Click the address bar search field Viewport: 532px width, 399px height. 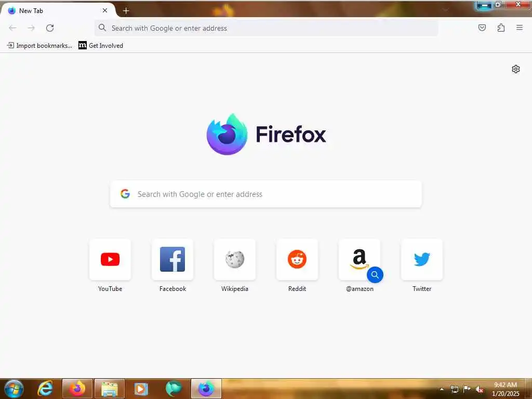click(x=267, y=28)
